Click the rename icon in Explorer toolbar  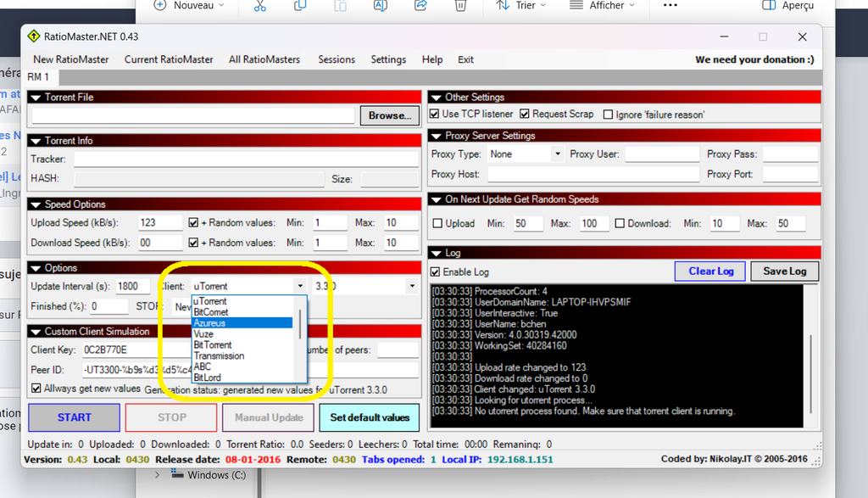point(381,6)
